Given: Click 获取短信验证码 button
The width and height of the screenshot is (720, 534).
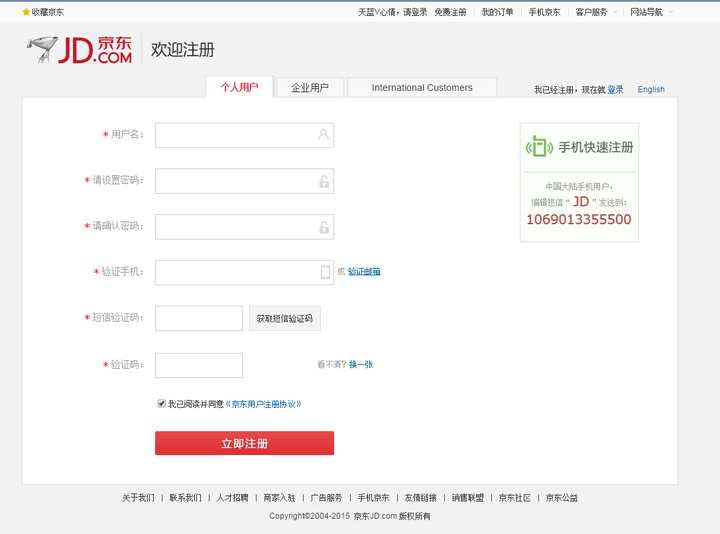Looking at the screenshot, I should (285, 318).
